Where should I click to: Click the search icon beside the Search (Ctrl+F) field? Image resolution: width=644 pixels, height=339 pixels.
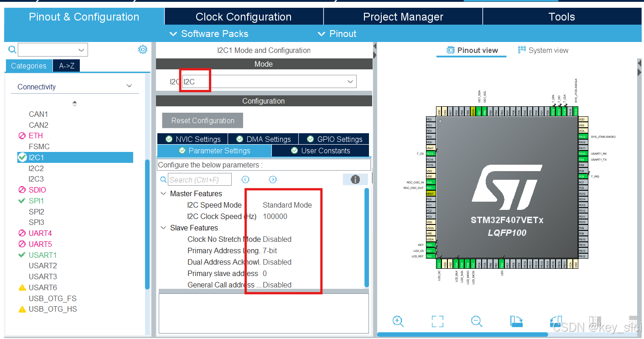(163, 180)
